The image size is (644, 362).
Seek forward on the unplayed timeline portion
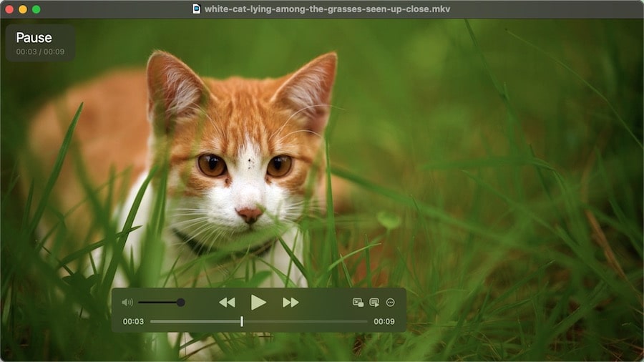pos(308,322)
